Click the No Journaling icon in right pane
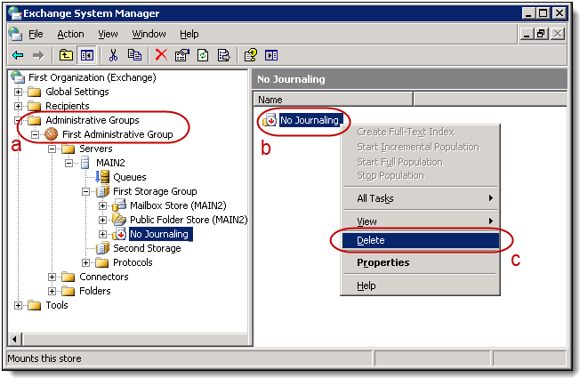The height and width of the screenshot is (386, 588). [270, 120]
